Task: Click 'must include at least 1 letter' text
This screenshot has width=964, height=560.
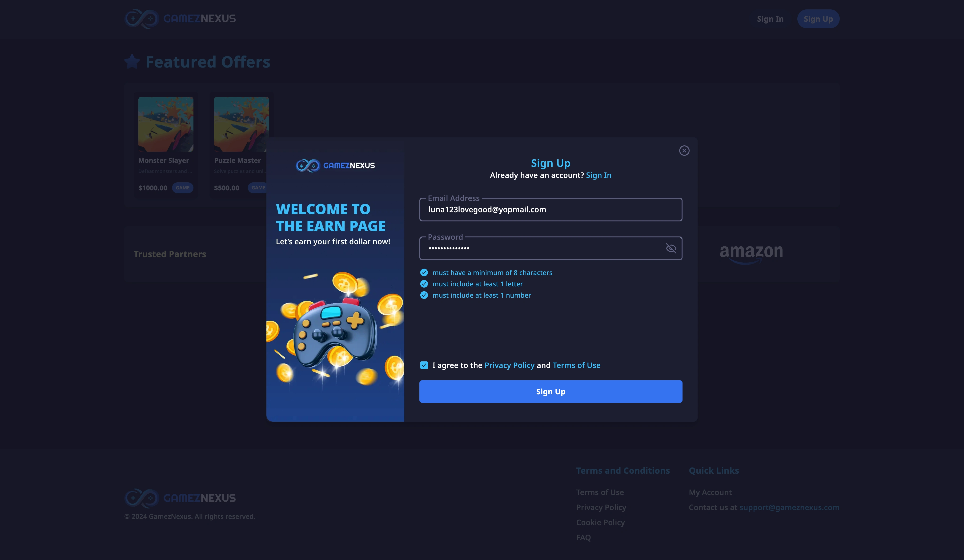Action: pos(477,284)
